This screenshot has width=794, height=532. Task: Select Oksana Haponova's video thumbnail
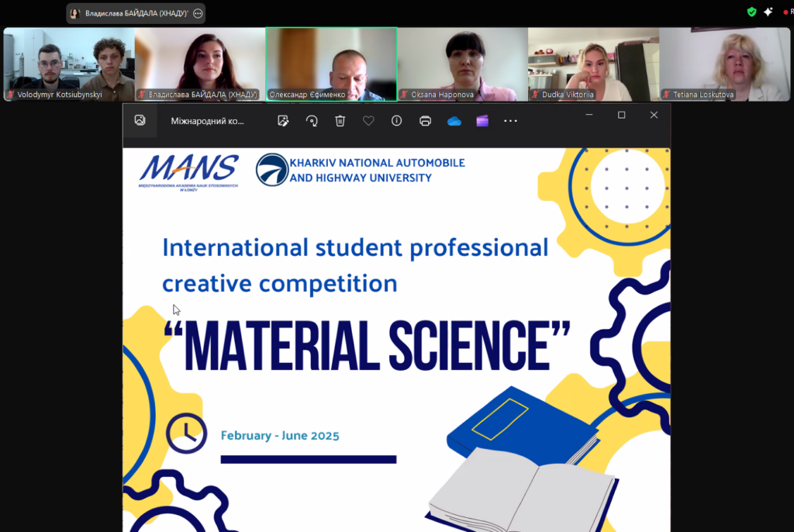point(463,64)
